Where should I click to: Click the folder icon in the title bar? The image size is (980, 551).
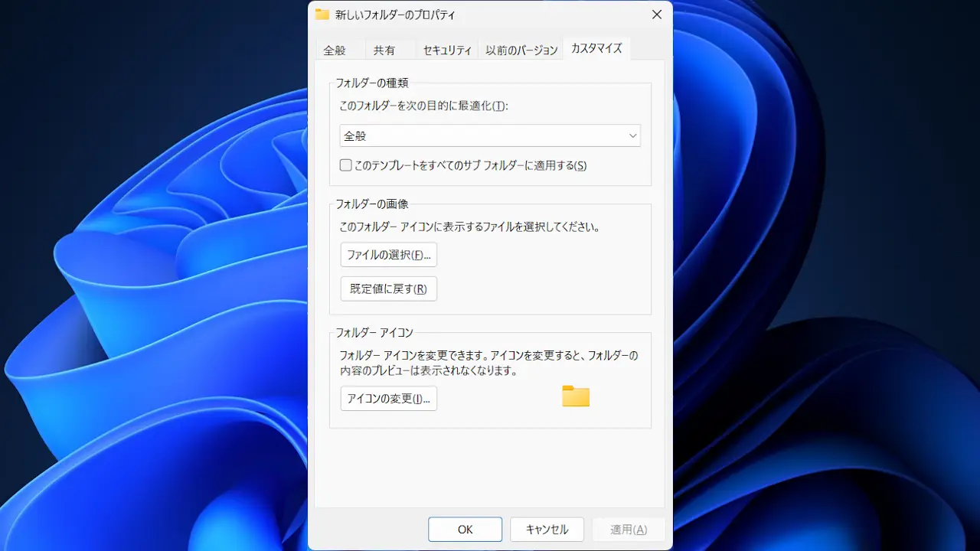point(322,15)
